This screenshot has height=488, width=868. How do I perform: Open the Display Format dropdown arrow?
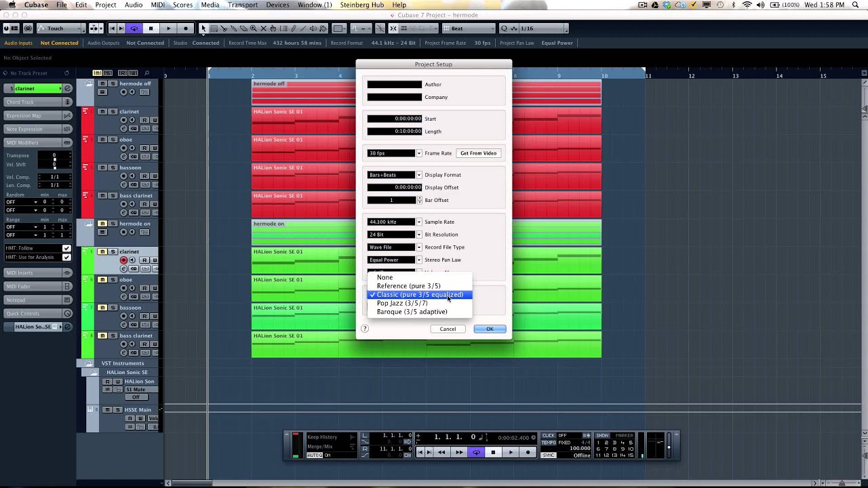pyautogui.click(x=419, y=175)
